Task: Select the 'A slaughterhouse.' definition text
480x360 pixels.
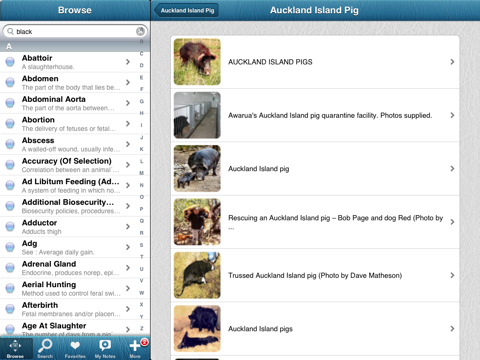Action: [48, 67]
